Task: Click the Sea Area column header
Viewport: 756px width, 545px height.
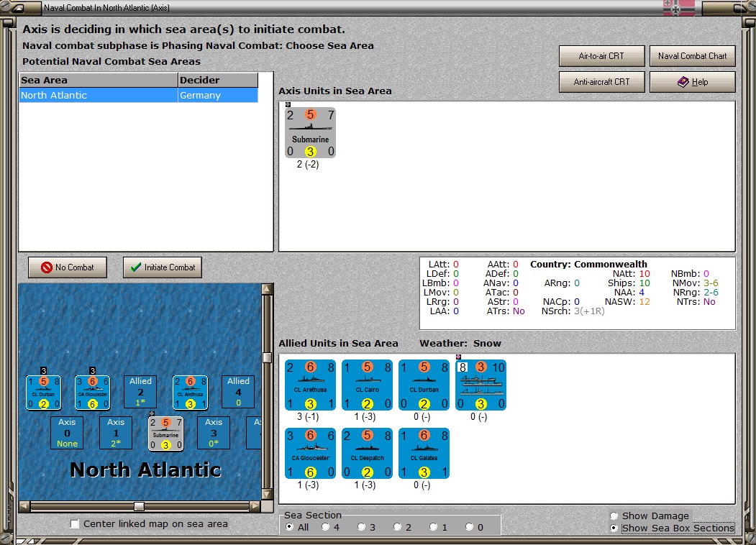Action: [x=99, y=80]
